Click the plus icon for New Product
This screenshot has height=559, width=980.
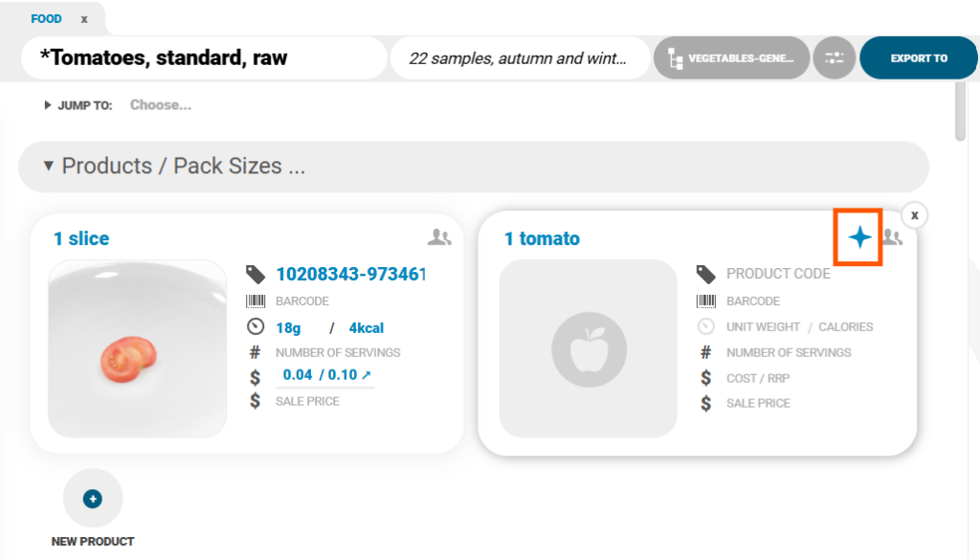pyautogui.click(x=93, y=499)
